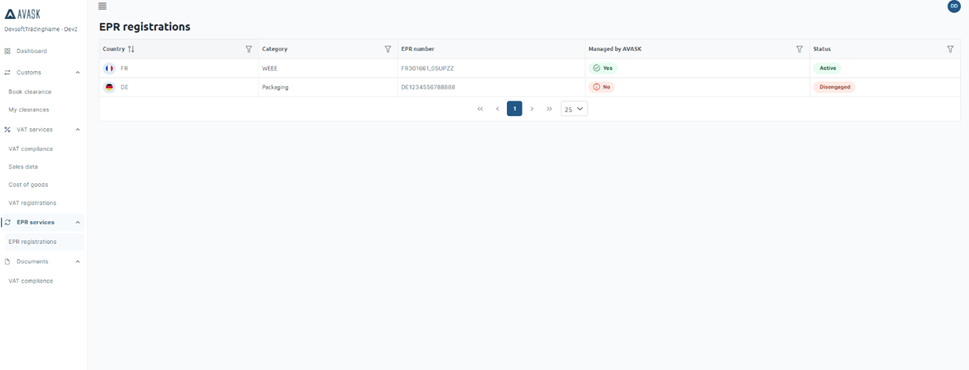Open VAT registrations in the sidebar
This screenshot has height=370, width=969.
click(32, 203)
